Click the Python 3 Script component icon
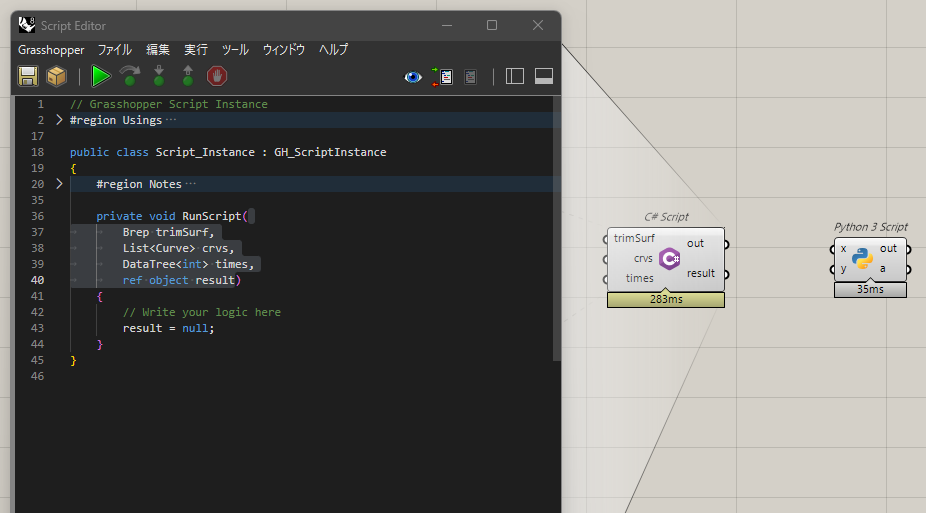Image resolution: width=926 pixels, height=513 pixels. pos(862,259)
